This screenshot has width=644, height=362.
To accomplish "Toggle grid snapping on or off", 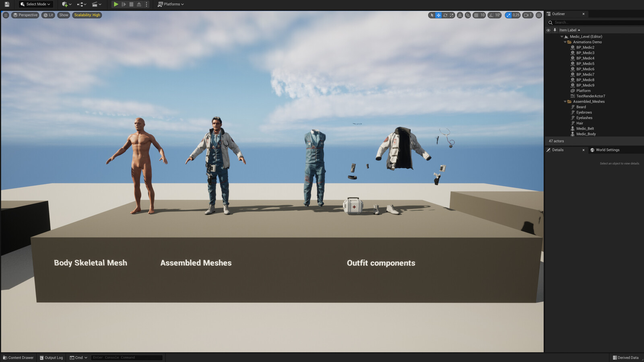I will tap(476, 15).
